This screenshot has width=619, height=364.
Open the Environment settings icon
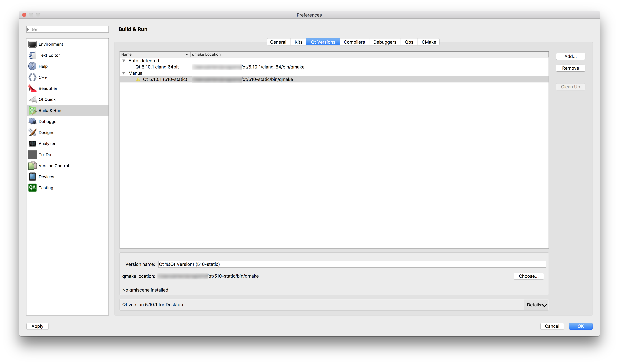(x=32, y=44)
